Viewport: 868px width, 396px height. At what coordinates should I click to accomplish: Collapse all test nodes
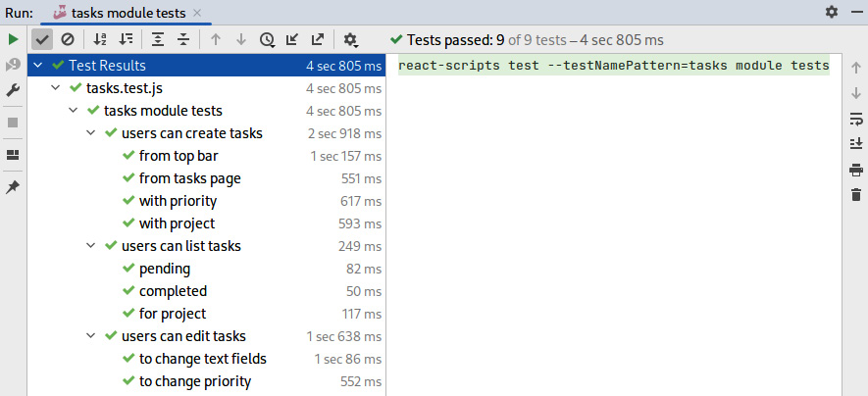[183, 39]
